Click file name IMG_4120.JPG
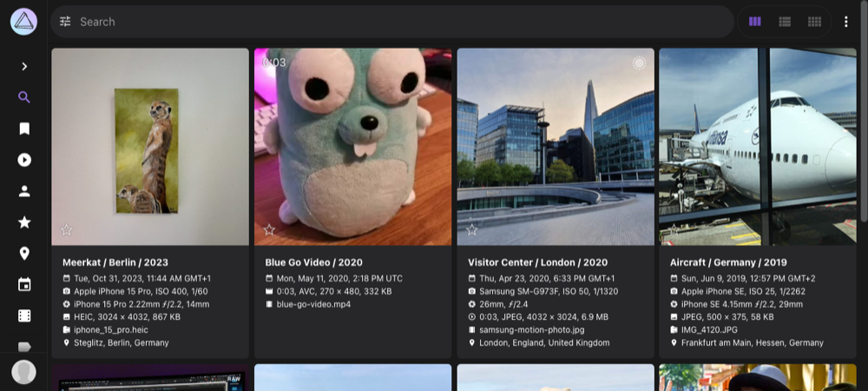 tap(709, 329)
